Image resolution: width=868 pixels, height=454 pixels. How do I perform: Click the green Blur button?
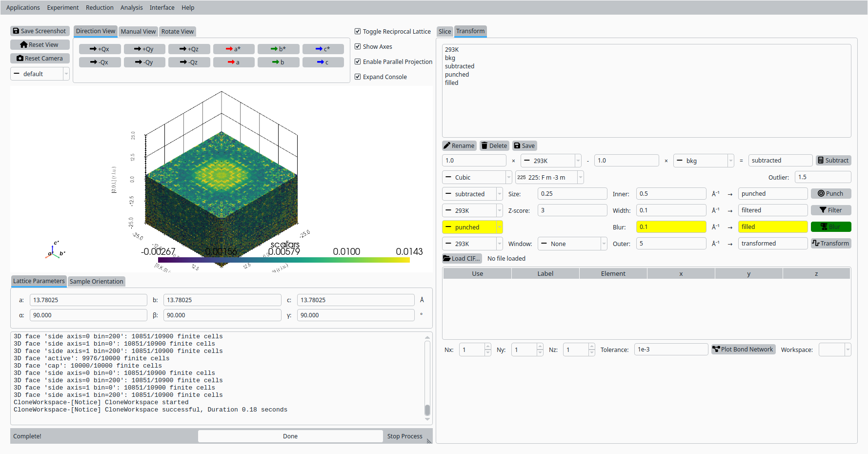831,227
